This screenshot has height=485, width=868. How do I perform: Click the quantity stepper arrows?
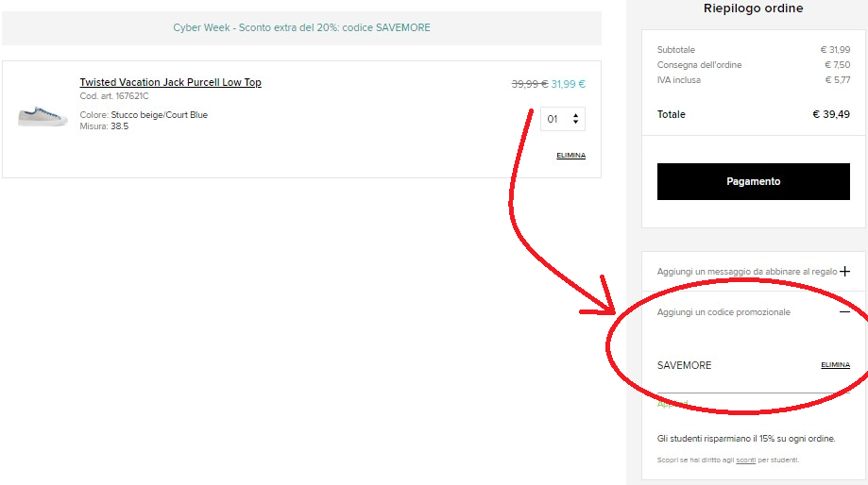click(x=576, y=120)
